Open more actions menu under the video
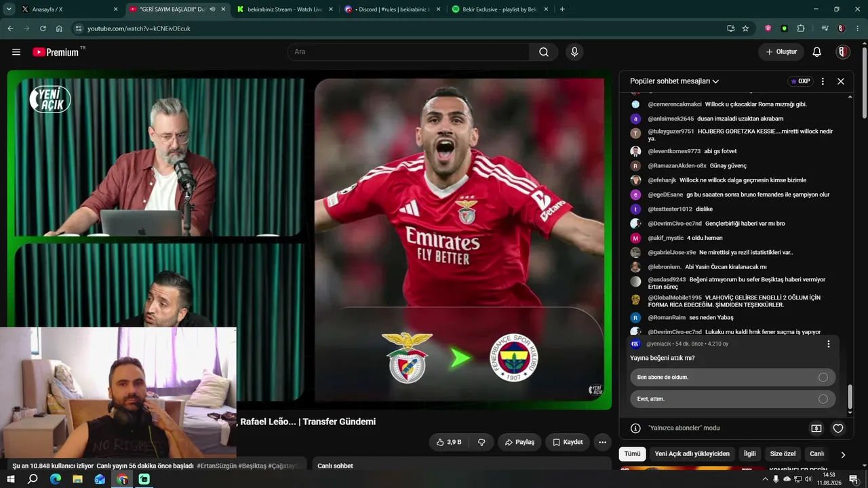This screenshot has height=488, width=868. (x=602, y=442)
